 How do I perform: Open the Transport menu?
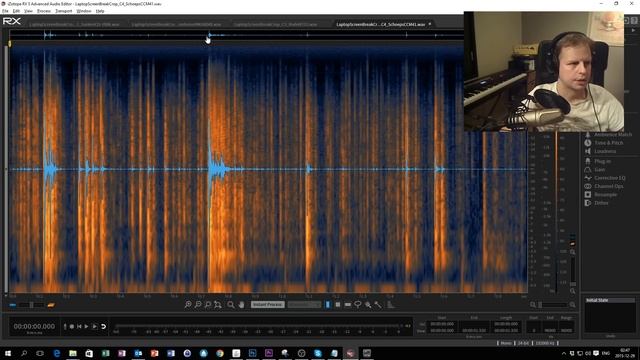pyautogui.click(x=64, y=11)
